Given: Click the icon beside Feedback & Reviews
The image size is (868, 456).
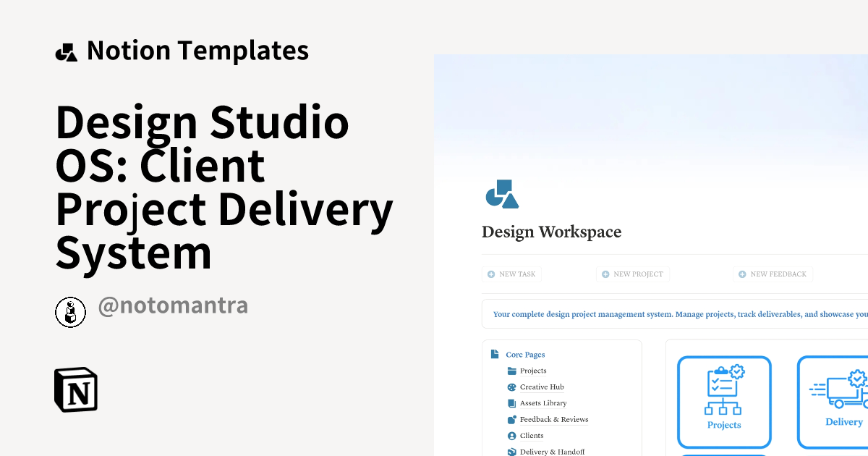Looking at the screenshot, I should [512, 419].
